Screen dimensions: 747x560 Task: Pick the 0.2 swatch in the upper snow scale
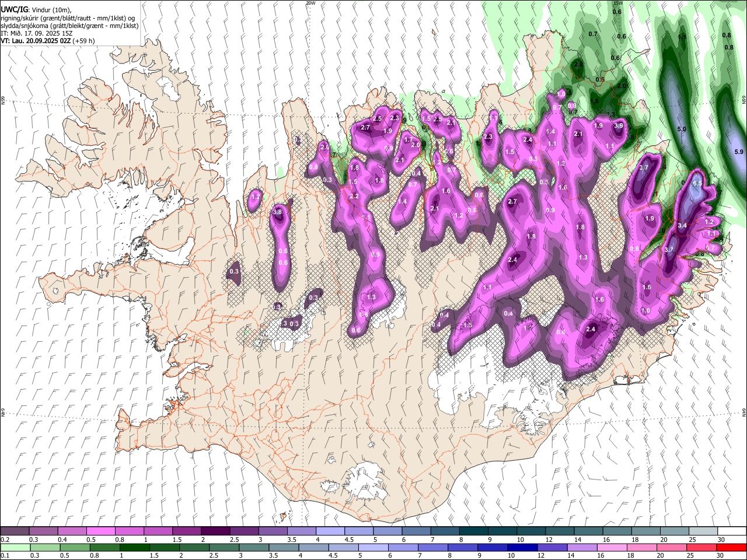pyautogui.click(x=15, y=531)
